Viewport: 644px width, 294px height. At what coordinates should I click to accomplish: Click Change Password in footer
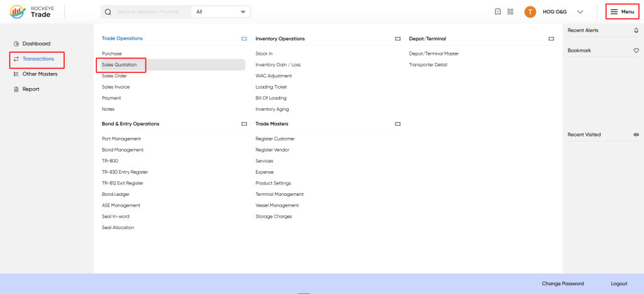click(x=563, y=284)
